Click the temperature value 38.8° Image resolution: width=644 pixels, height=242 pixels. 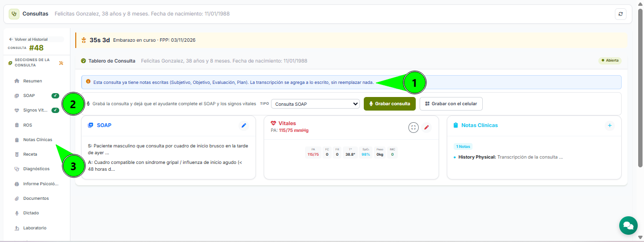pyautogui.click(x=350, y=154)
